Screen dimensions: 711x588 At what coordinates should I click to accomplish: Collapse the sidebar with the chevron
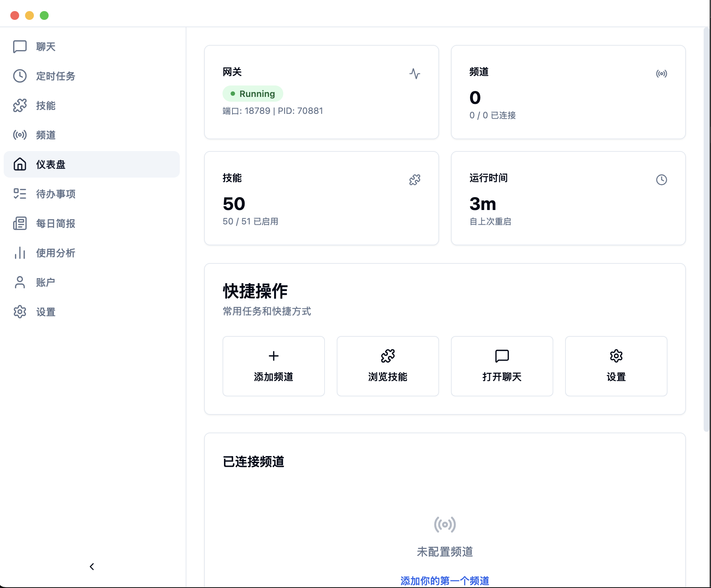point(92,567)
